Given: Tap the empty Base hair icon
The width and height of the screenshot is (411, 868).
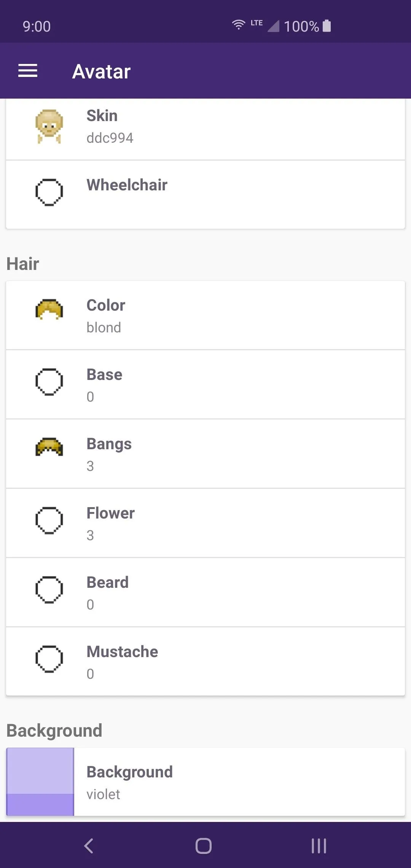Looking at the screenshot, I should tap(49, 381).
